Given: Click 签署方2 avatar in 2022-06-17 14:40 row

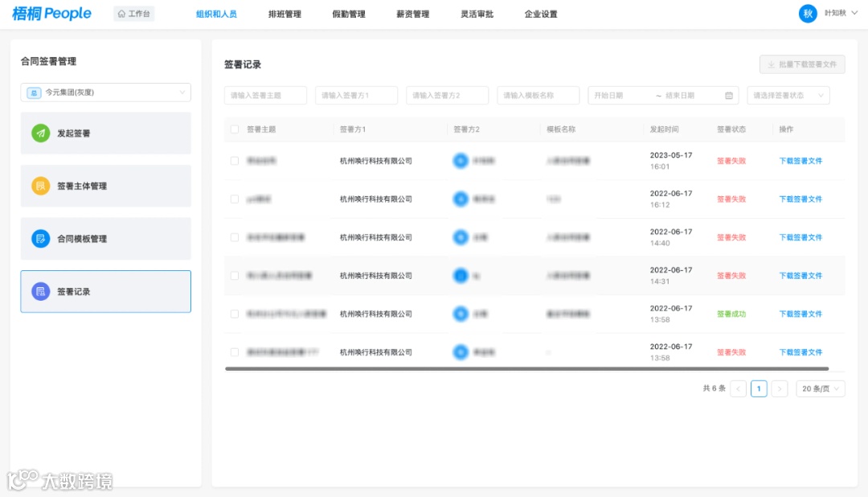Looking at the screenshot, I should (x=461, y=237).
